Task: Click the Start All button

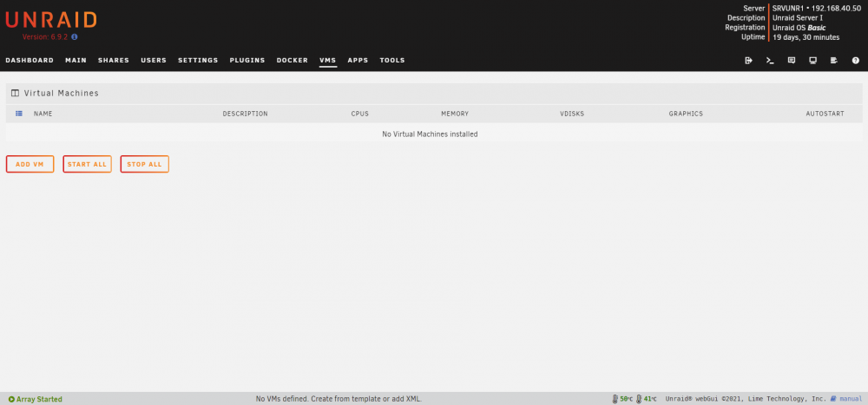Action: [87, 164]
